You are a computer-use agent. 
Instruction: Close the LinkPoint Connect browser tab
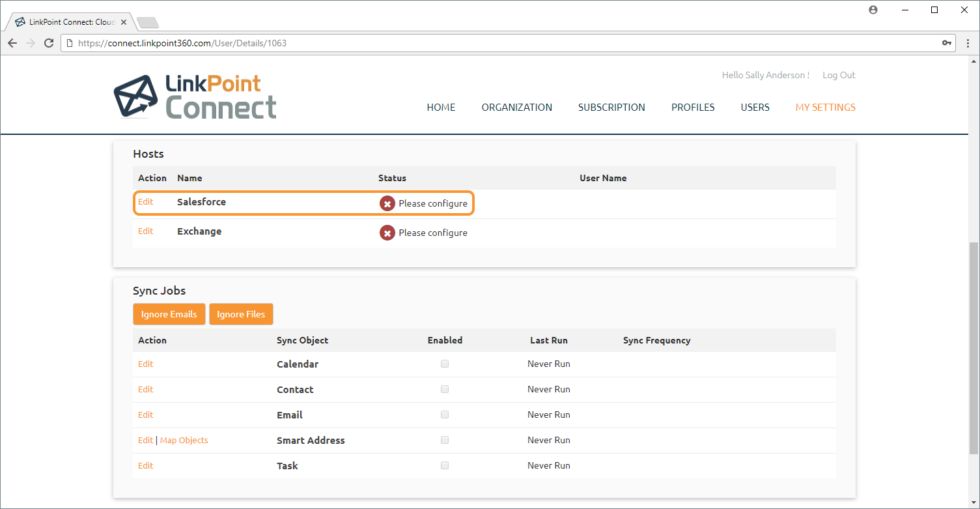(124, 22)
